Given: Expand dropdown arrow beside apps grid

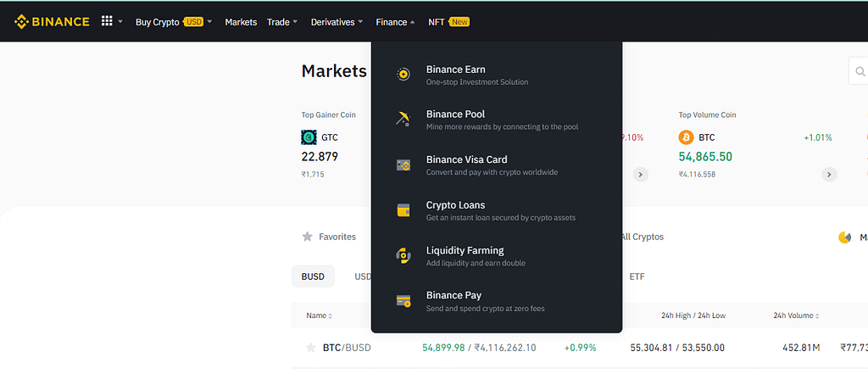Looking at the screenshot, I should (120, 21).
